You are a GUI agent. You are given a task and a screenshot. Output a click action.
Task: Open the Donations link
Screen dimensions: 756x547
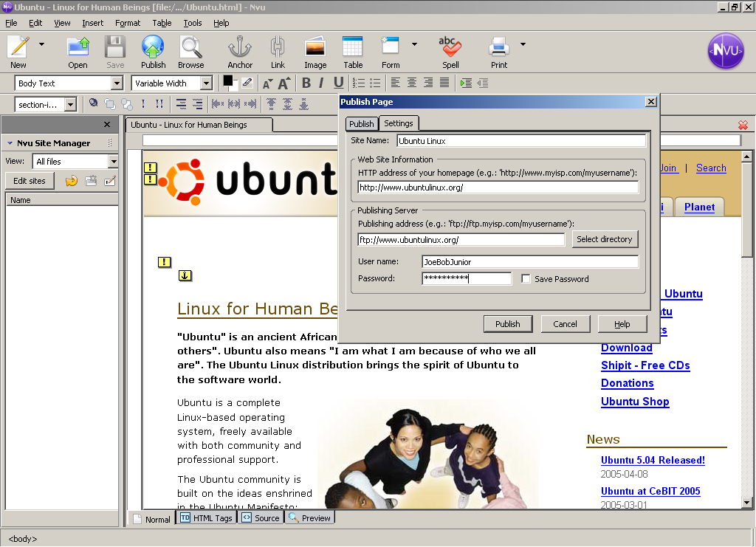(x=628, y=383)
